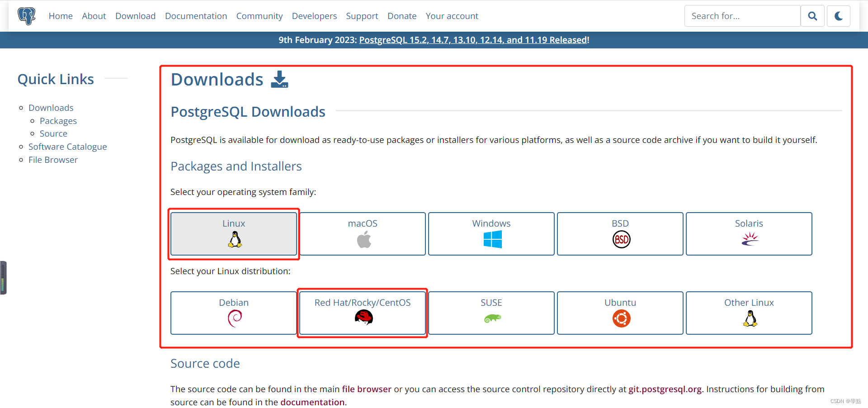Open the Community nav item
Screen dimensions: 868x408
coord(259,16)
